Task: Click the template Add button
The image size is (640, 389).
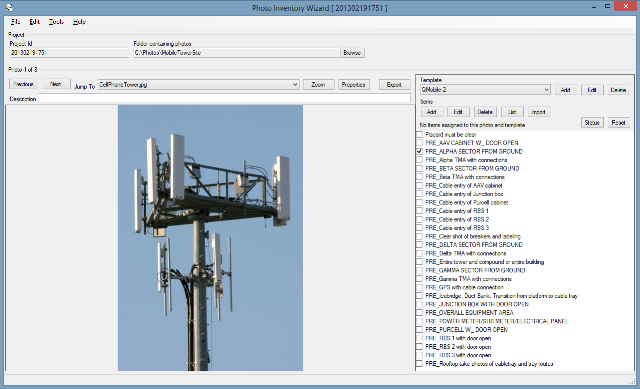Action: 565,90
